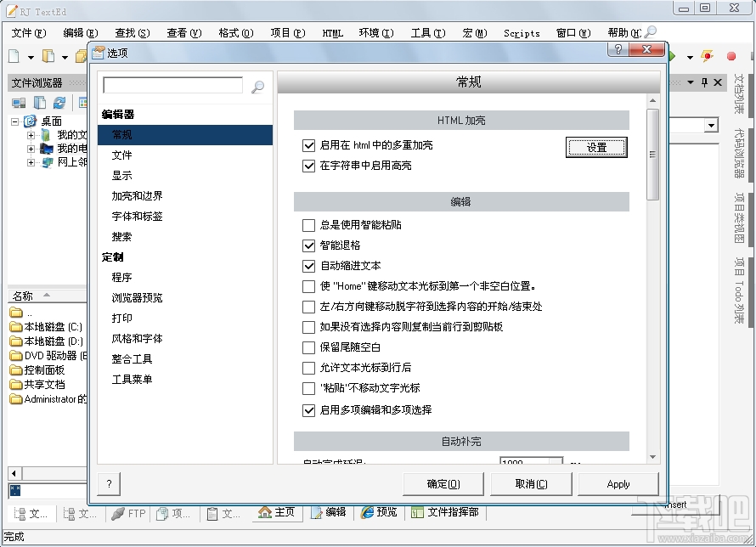
Task: Switch to the 文件指挥部 tab
Action: pos(445,512)
